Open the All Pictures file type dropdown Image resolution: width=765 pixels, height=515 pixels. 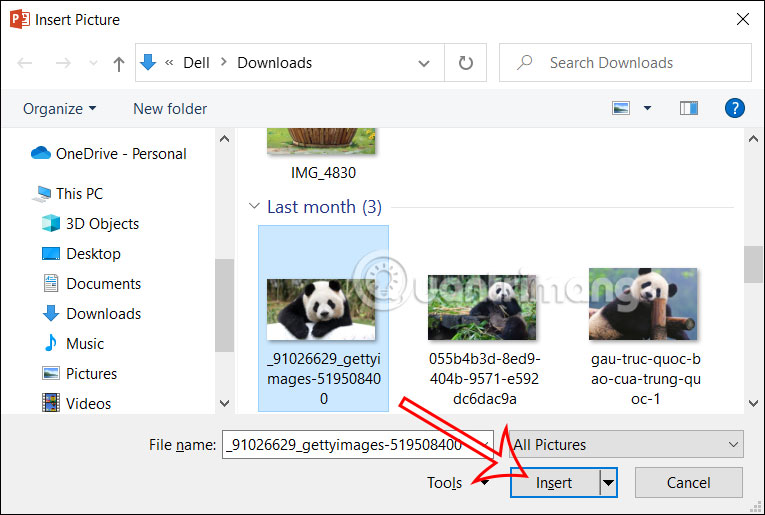(626, 444)
